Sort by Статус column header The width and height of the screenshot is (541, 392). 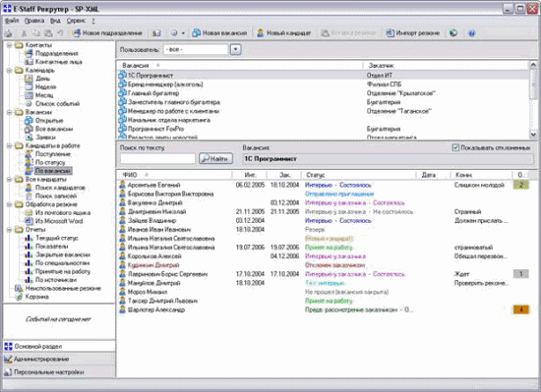pyautogui.click(x=359, y=175)
